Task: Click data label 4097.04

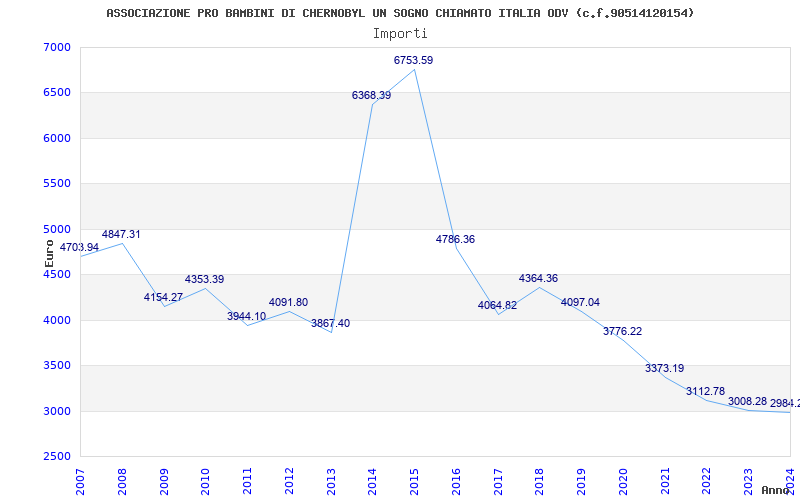Action: point(581,303)
